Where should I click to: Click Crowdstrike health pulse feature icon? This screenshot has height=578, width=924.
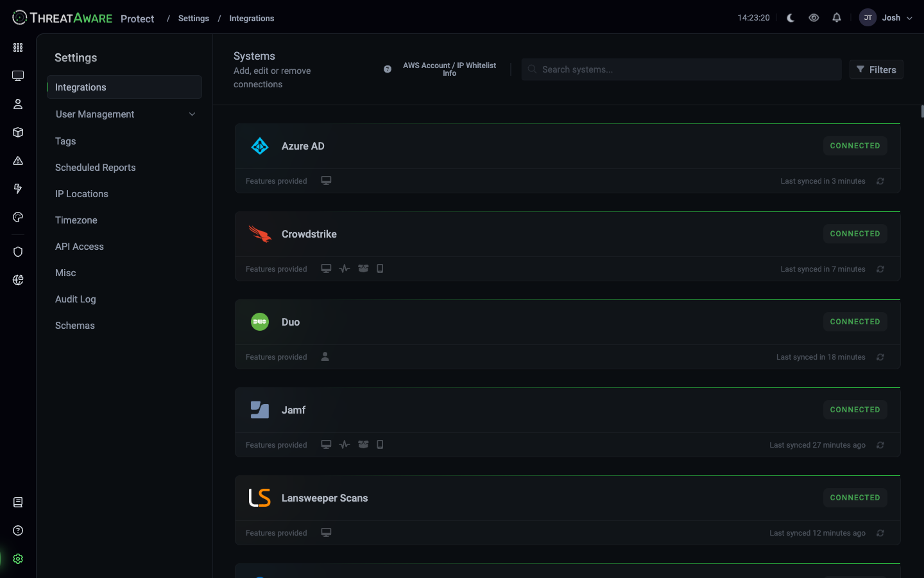[x=345, y=268]
